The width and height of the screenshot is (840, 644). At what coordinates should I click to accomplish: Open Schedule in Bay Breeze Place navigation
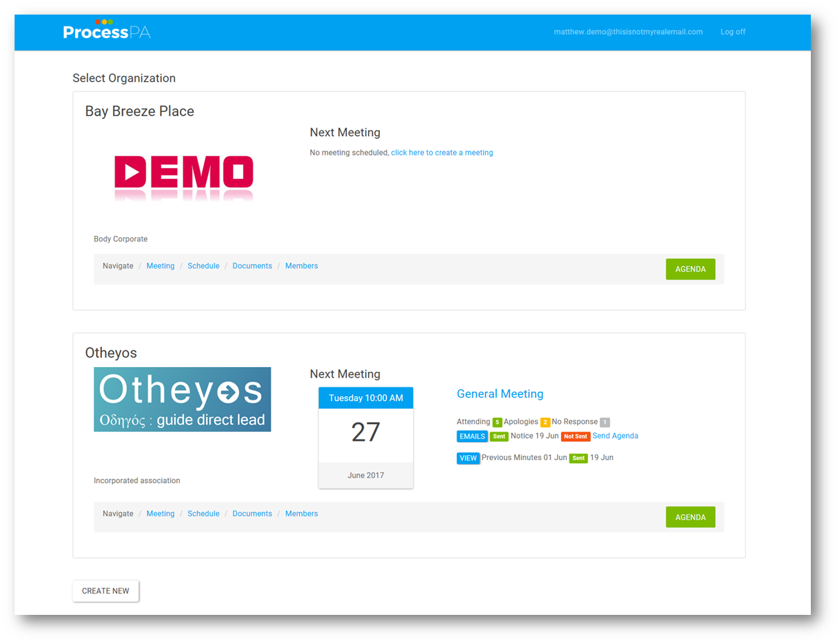(203, 266)
